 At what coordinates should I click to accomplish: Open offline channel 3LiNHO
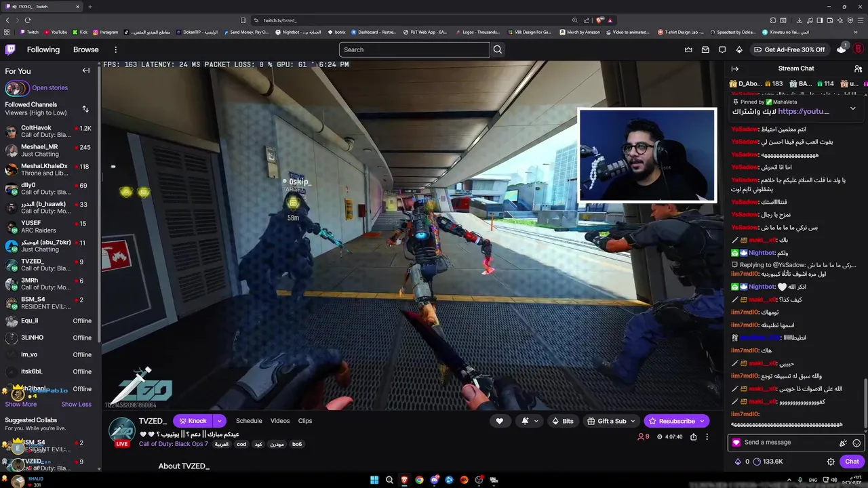[51, 338]
